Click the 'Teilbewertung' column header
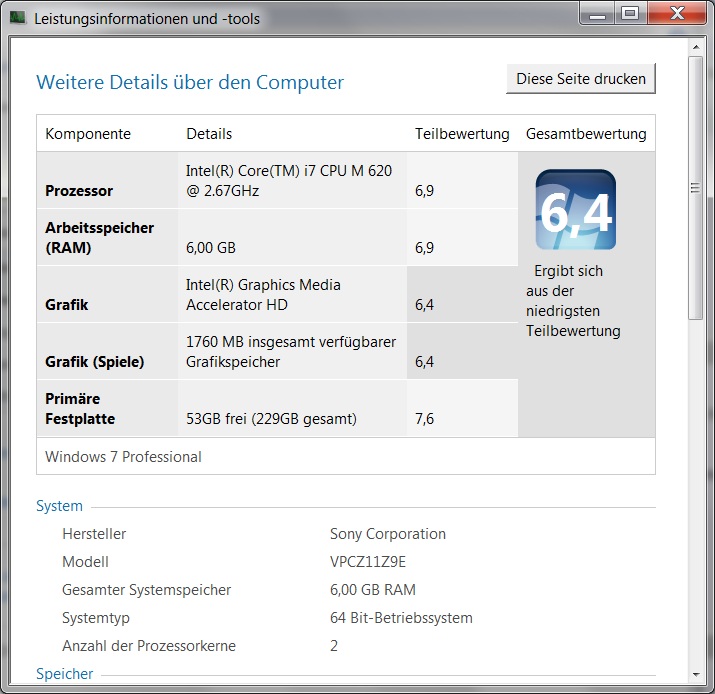The image size is (715, 694). coord(462,134)
